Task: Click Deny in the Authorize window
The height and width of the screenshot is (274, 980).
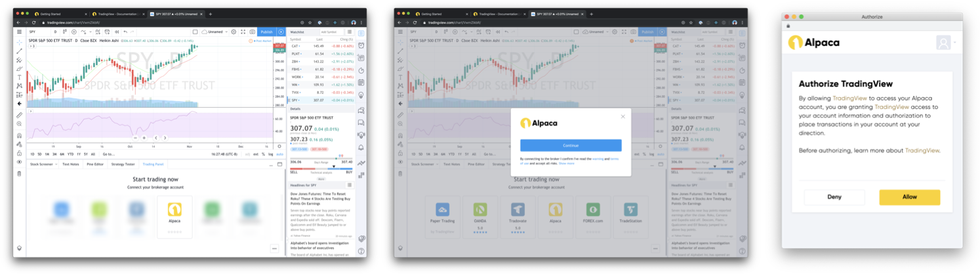Action: tap(834, 197)
